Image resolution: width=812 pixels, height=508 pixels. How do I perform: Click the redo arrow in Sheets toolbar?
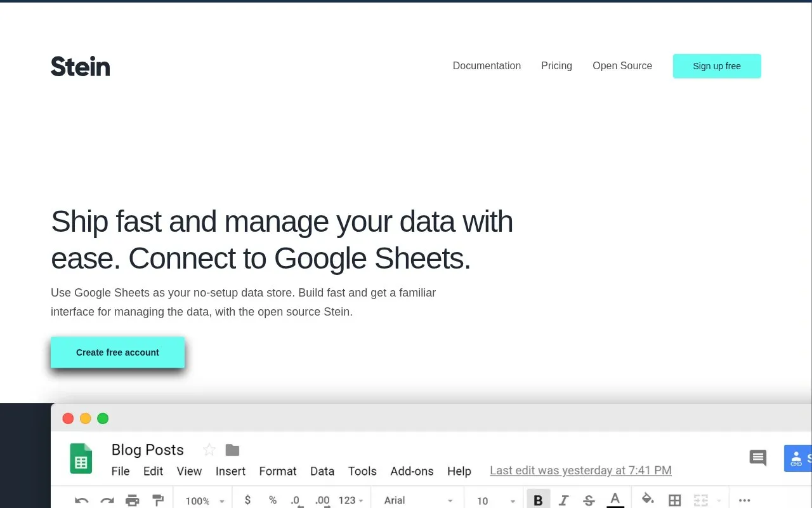[x=107, y=500]
